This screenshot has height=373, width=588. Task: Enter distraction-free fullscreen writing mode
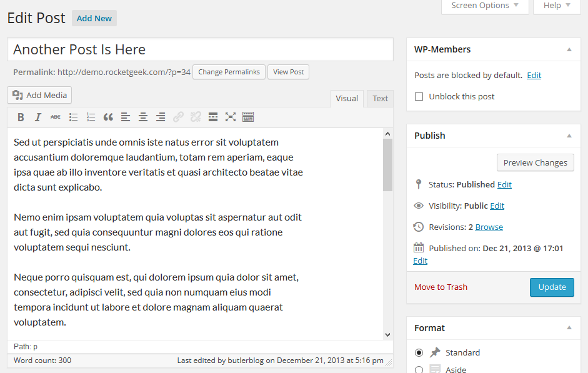(x=231, y=117)
